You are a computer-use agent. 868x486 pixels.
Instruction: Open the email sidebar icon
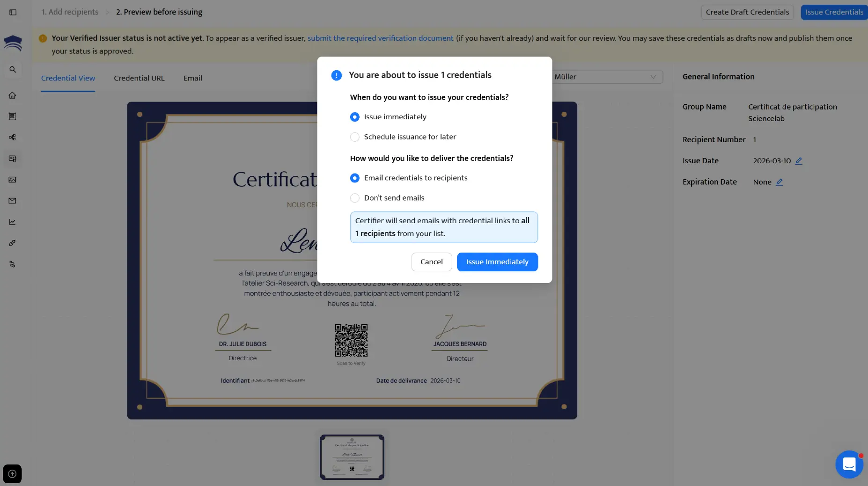tap(13, 201)
